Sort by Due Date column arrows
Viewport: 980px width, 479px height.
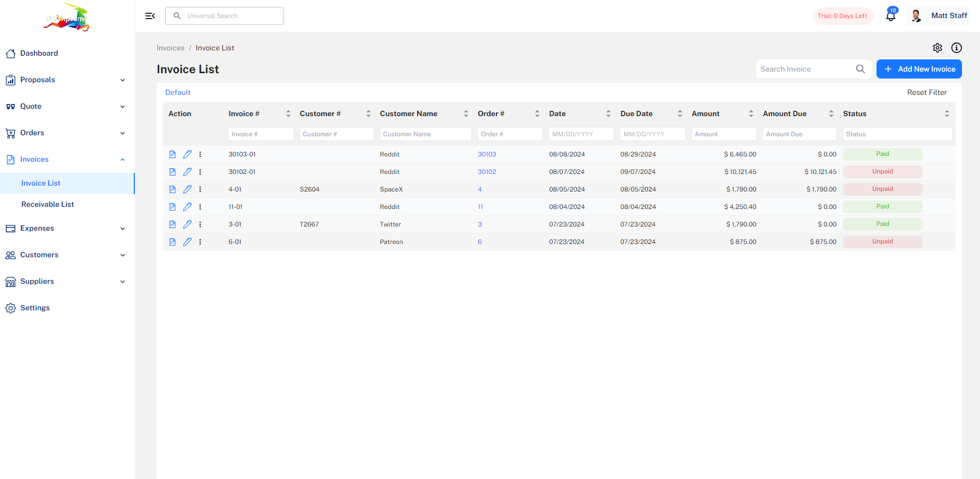point(680,114)
